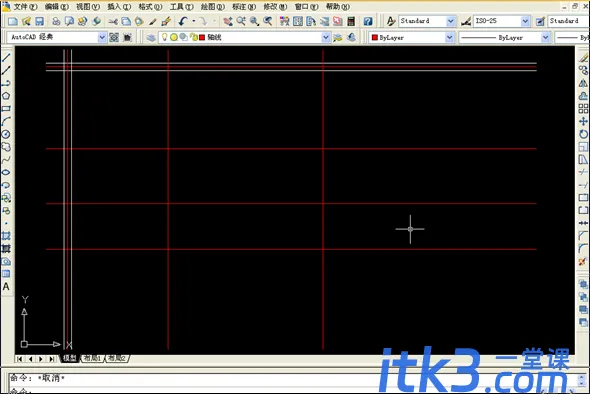Viewport: 590px width, 394px height.
Task: Select the Circle drawing tool
Action: (6, 134)
